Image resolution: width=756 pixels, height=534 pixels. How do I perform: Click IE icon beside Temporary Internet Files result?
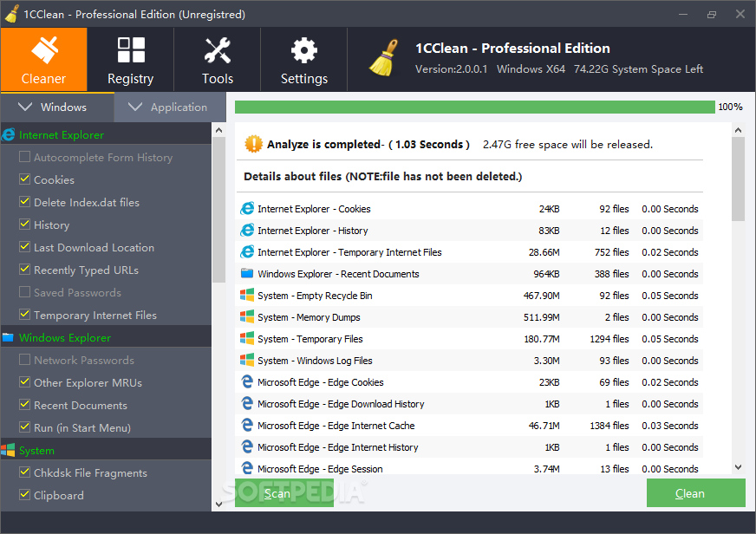(x=247, y=252)
